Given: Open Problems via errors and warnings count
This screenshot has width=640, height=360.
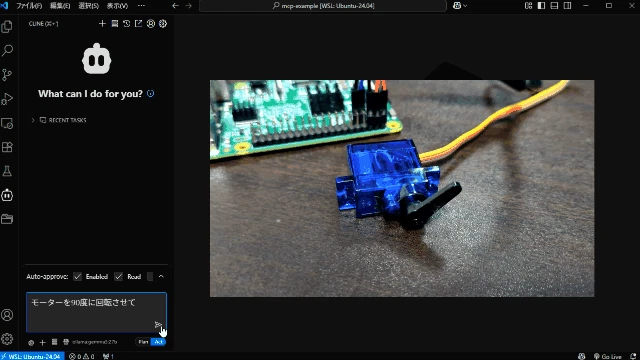Looking at the screenshot, I should click(82, 356).
